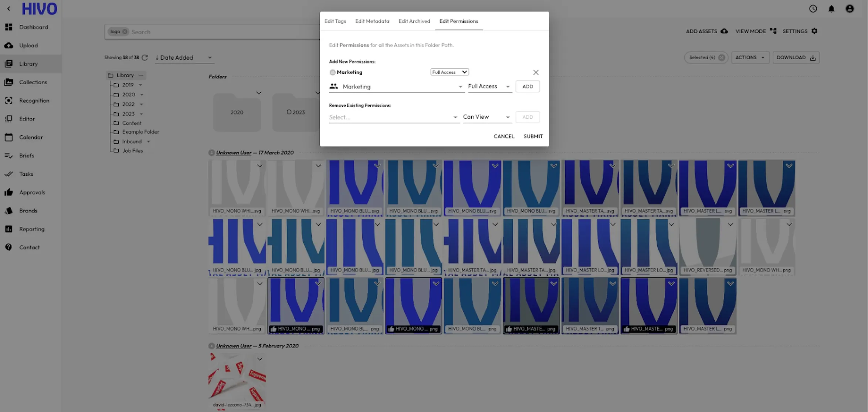The height and width of the screenshot is (412, 868).
Task: Open the Select... remove permissions dropdown
Action: [394, 117]
